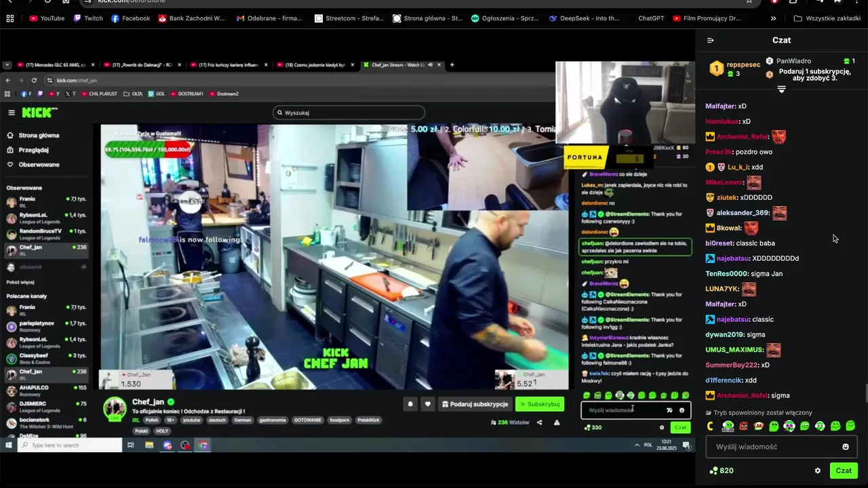
Task: Open the apps grid in bookmarks bar
Action: coord(10,18)
